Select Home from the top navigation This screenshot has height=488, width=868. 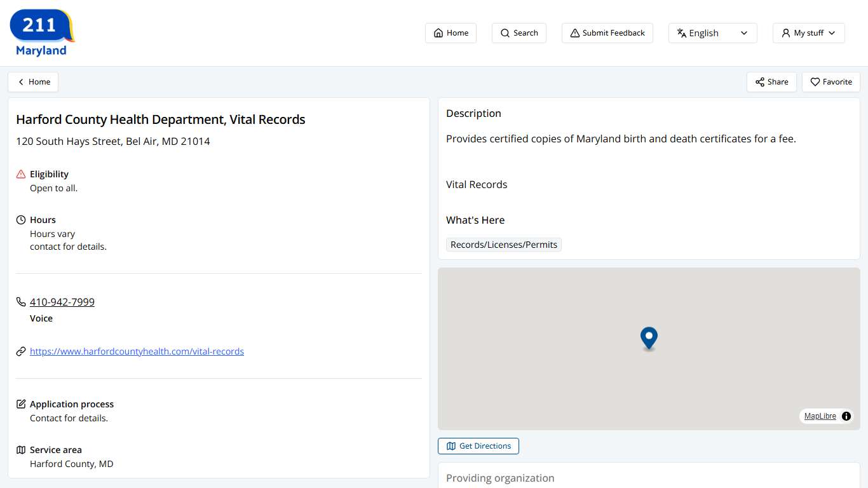(x=451, y=32)
